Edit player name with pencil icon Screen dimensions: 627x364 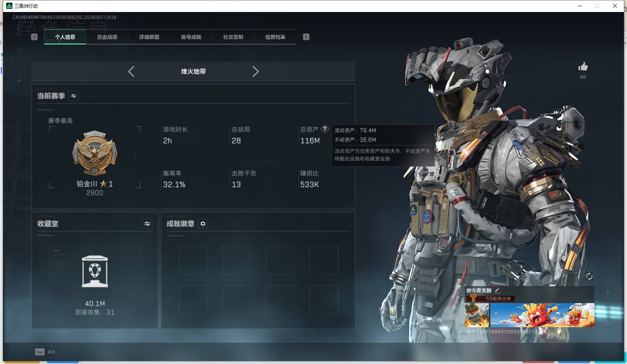[x=497, y=290]
